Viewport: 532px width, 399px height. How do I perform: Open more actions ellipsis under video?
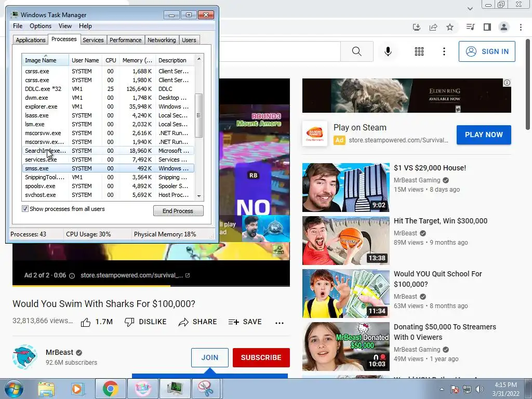point(279,323)
